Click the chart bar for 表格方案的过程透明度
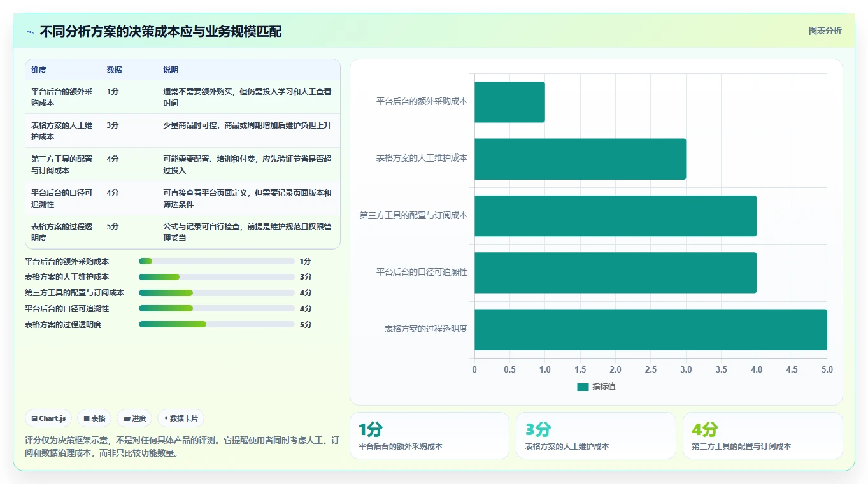Image resolution: width=868 pixels, height=484 pixels. coord(651,329)
